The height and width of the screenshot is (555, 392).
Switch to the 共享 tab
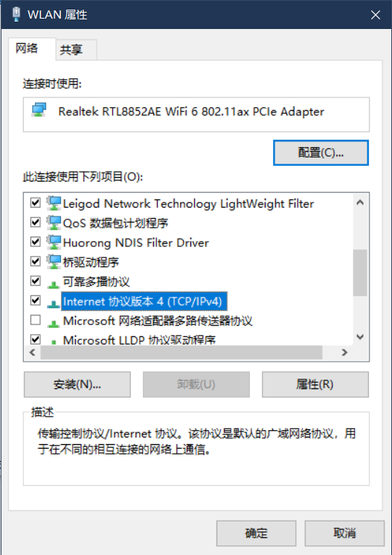(x=71, y=50)
